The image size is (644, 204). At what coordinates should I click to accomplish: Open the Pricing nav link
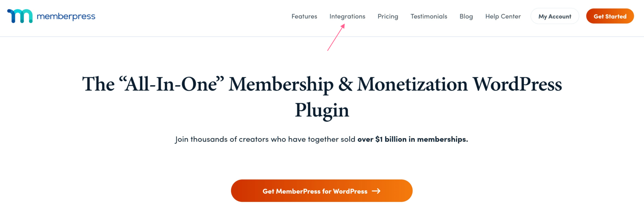388,16
